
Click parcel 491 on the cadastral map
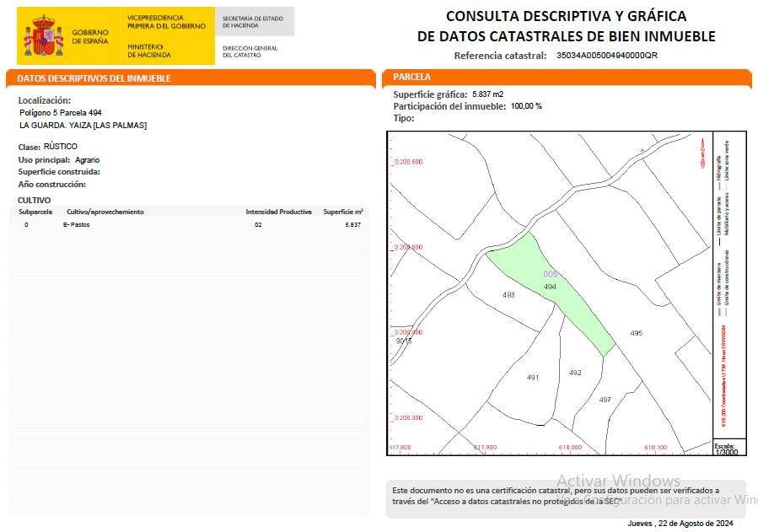pos(532,377)
